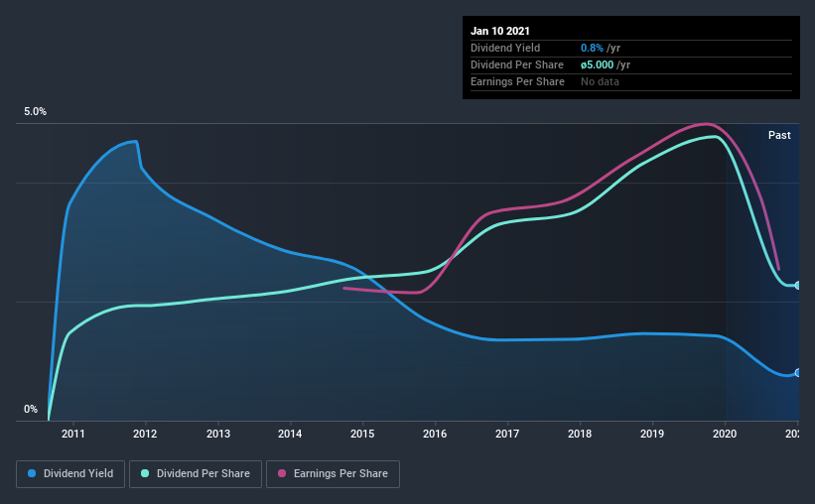Click the blue Dividend Yield legend dot
The image size is (815, 504).
pyautogui.click(x=32, y=473)
